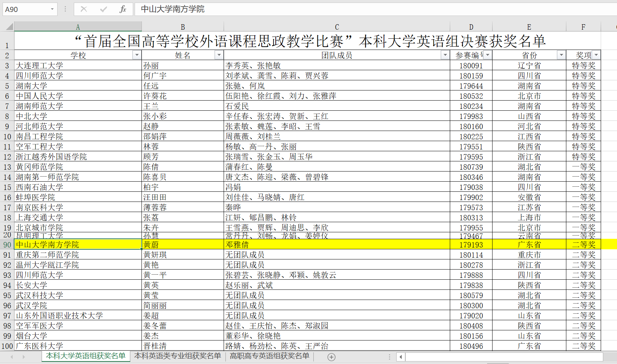Select column C header

tap(337, 27)
